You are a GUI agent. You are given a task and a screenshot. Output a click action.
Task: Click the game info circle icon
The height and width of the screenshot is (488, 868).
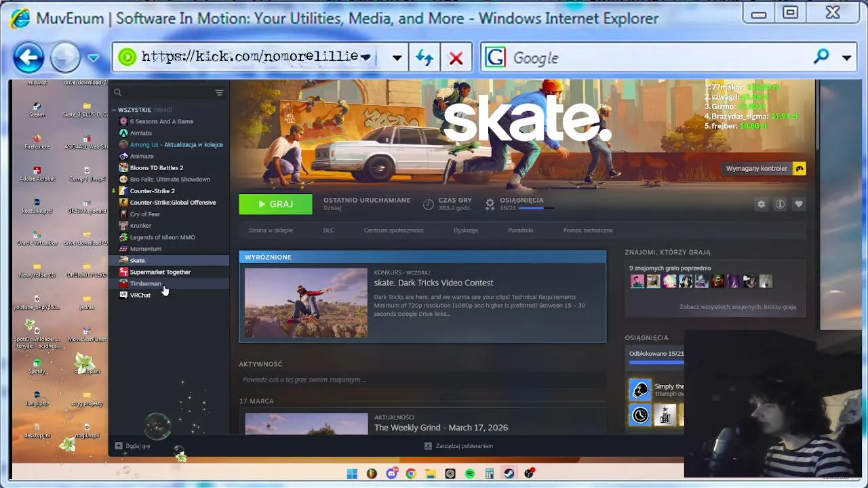point(780,204)
